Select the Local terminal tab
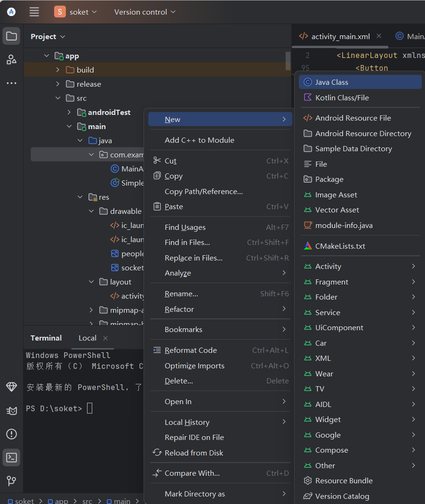Viewport: 425px width, 504px height. [88, 338]
